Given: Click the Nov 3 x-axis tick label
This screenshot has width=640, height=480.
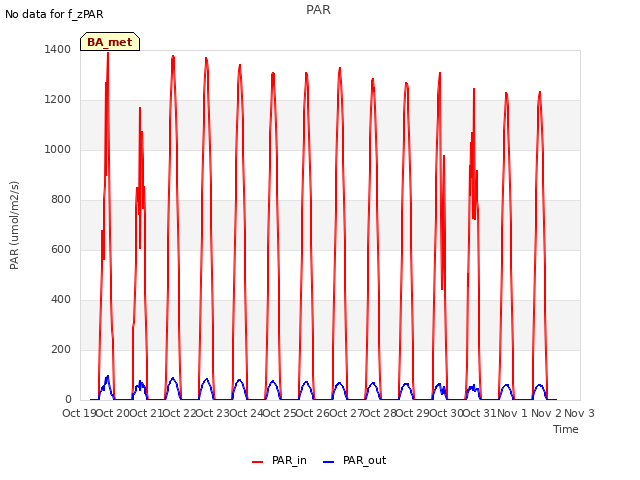Looking at the screenshot, I should tap(579, 413).
